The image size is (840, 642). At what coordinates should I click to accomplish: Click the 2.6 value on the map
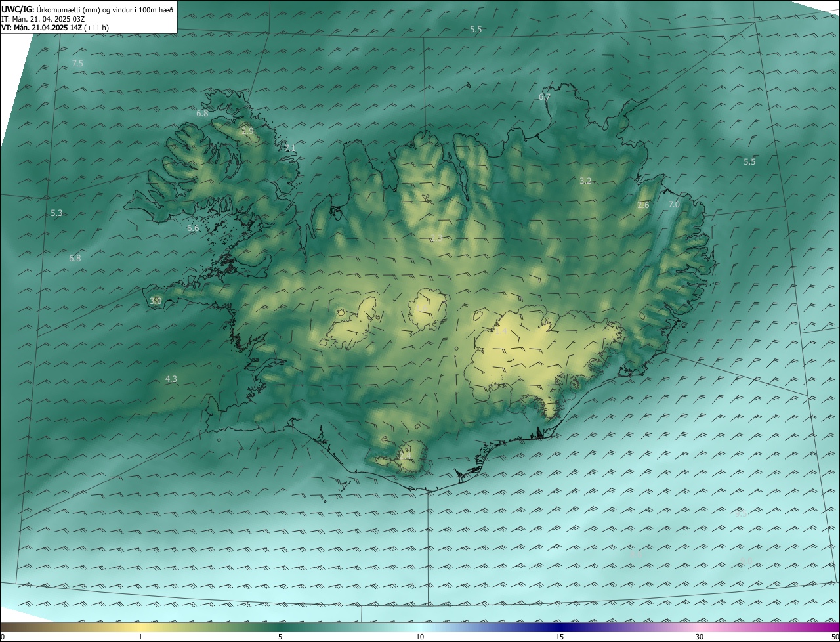point(643,205)
